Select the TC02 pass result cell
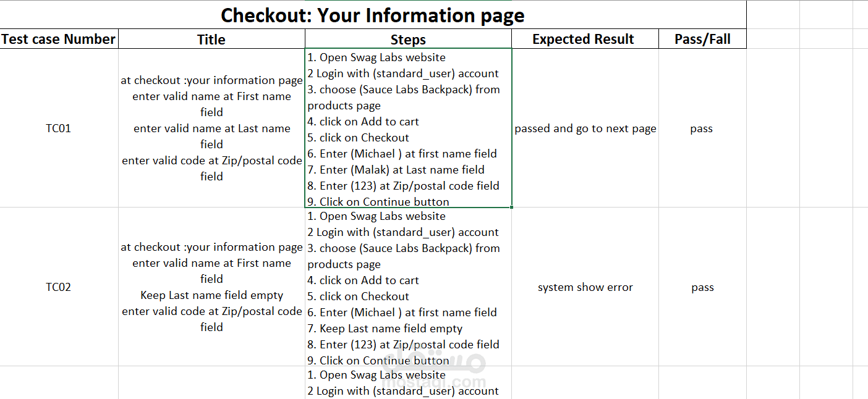Viewport: 868px width, 399px height. coord(702,287)
